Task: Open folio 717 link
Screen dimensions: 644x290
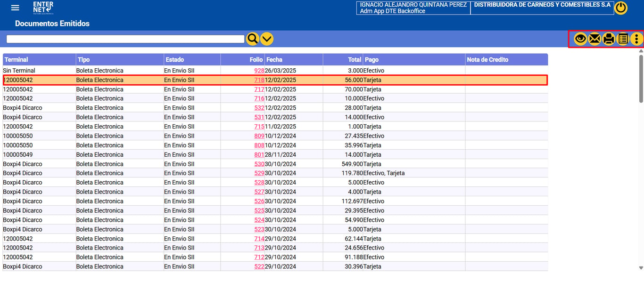Action: click(x=259, y=89)
